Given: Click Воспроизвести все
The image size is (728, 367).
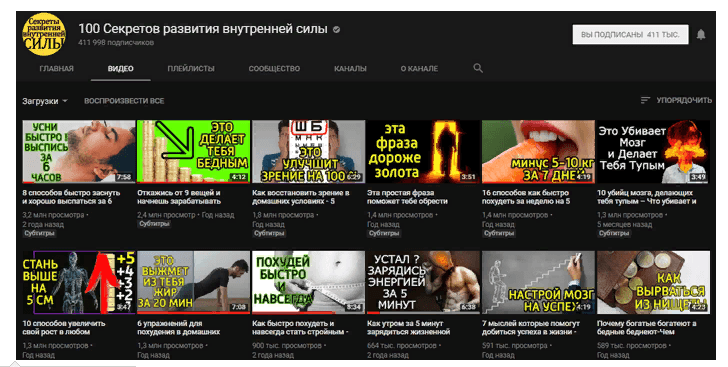Looking at the screenshot, I should click(x=124, y=101).
